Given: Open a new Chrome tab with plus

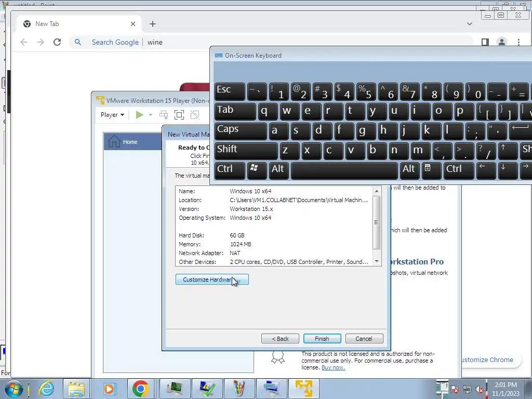Looking at the screenshot, I should point(153,24).
